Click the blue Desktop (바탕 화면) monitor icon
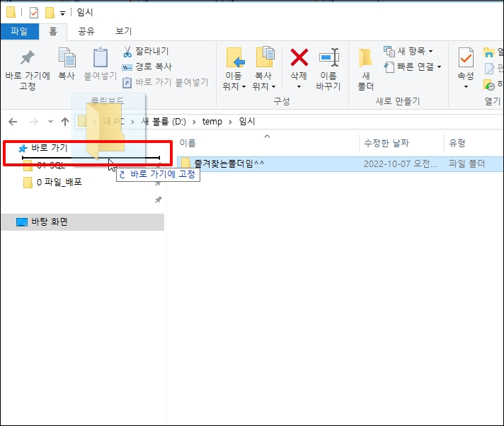 point(22,222)
